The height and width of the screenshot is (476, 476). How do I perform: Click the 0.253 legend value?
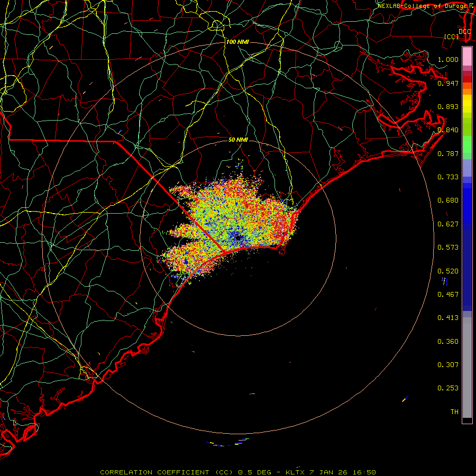coord(448,388)
